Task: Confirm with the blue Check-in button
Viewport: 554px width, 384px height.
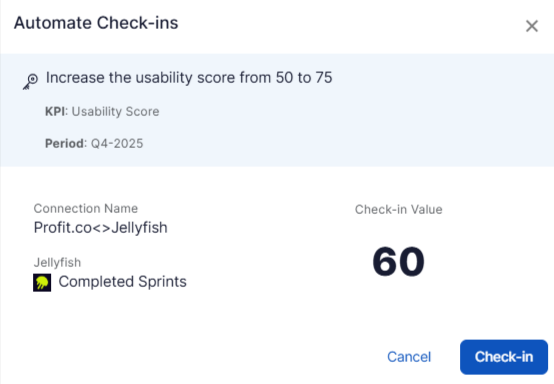Action: [504, 357]
